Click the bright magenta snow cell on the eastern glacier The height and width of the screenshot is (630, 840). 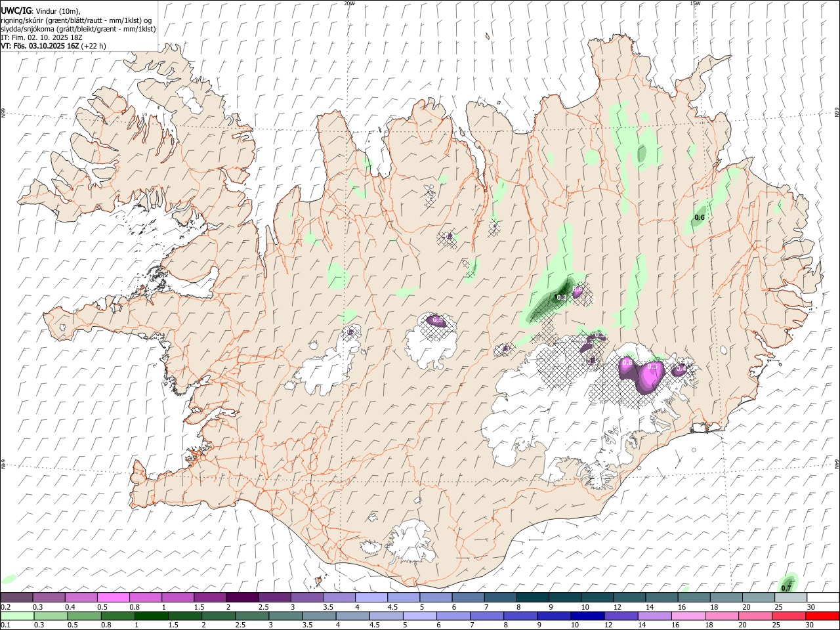click(650, 376)
